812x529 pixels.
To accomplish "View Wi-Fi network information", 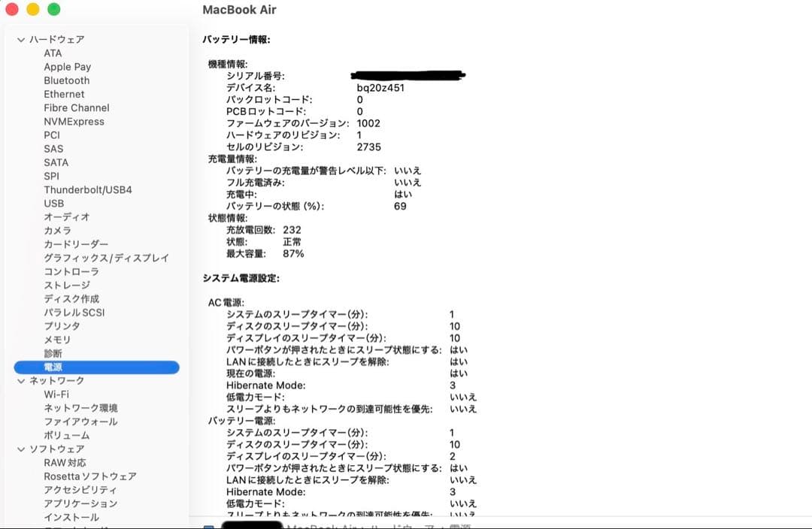I will pyautogui.click(x=56, y=394).
